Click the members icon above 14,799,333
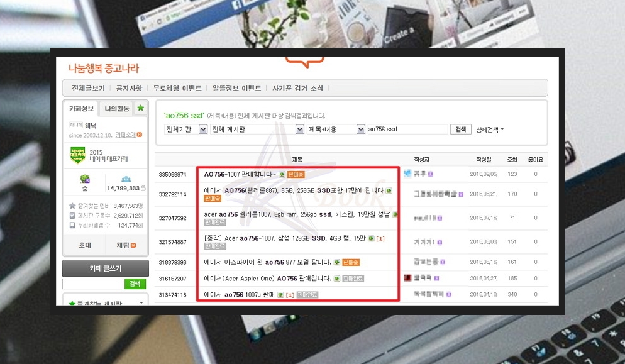Viewport: 625px width, 364px height. point(126,179)
